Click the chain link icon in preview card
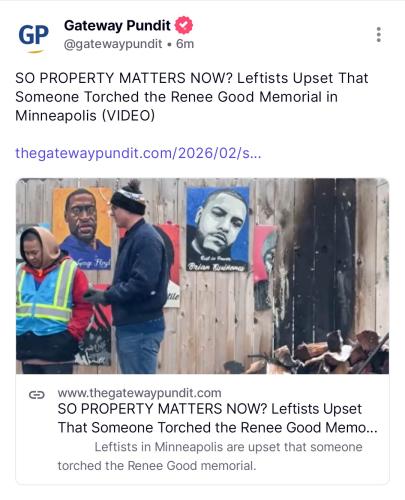 click(x=37, y=395)
